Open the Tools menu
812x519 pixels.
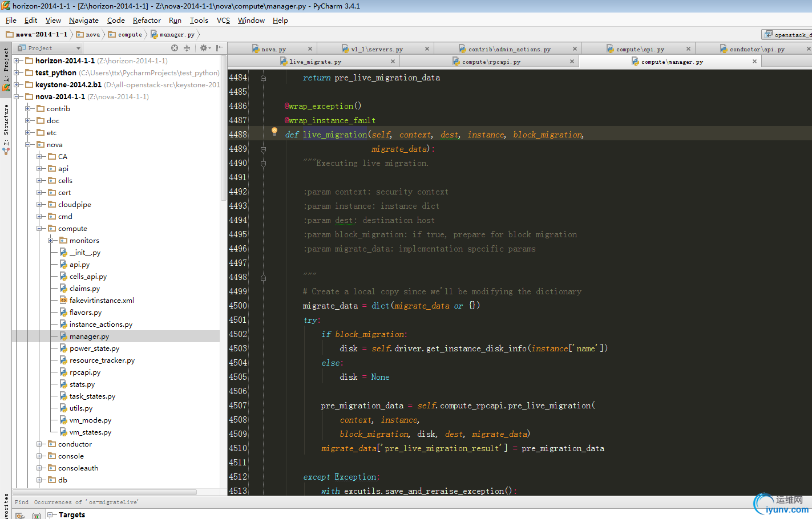199,20
